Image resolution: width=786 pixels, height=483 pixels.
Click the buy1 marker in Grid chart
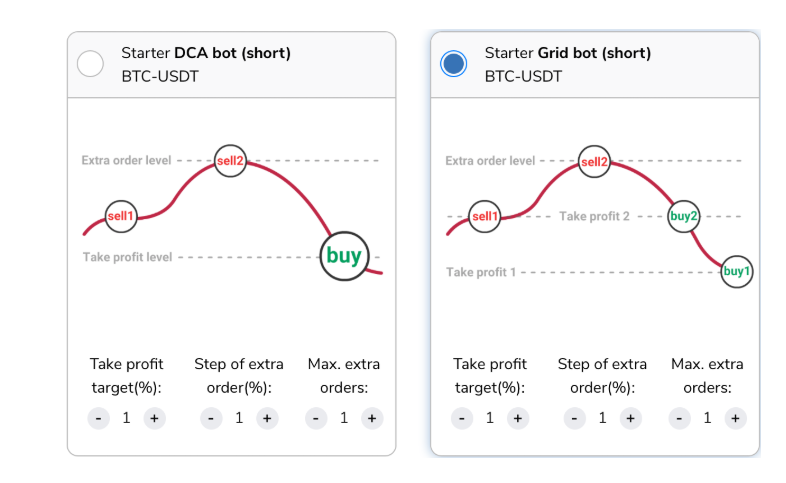point(737,272)
